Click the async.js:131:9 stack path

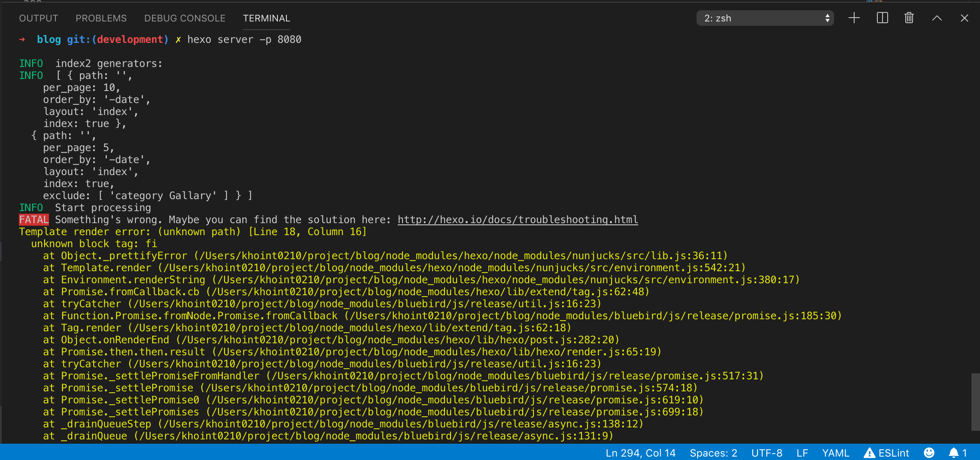374,436
